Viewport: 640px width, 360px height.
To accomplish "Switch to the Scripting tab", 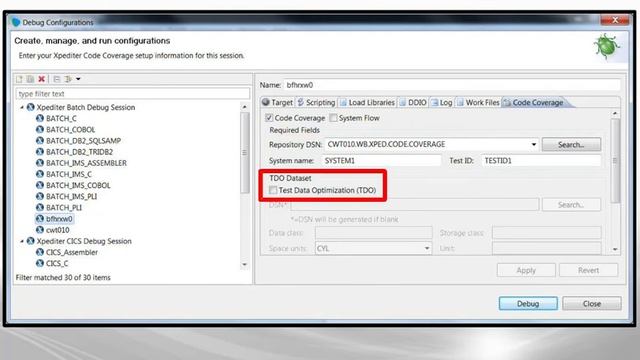I will [x=316, y=102].
